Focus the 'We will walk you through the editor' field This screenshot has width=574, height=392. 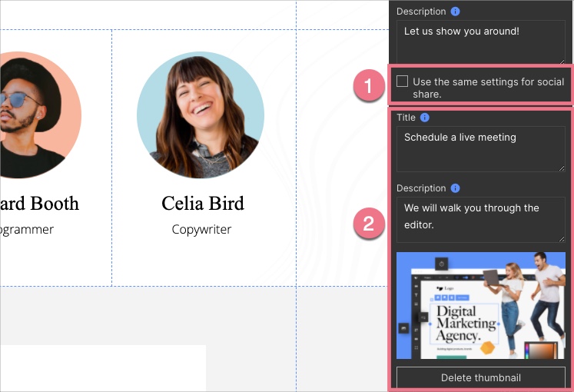(480, 219)
